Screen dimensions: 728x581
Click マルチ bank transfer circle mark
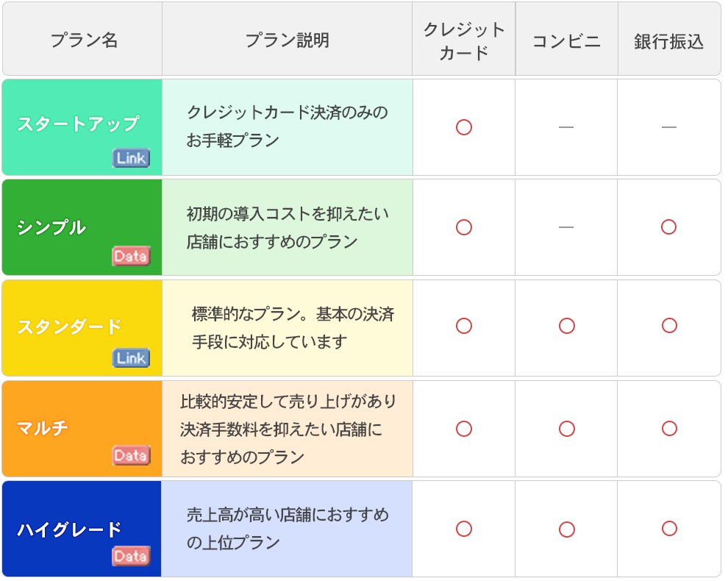tap(668, 428)
